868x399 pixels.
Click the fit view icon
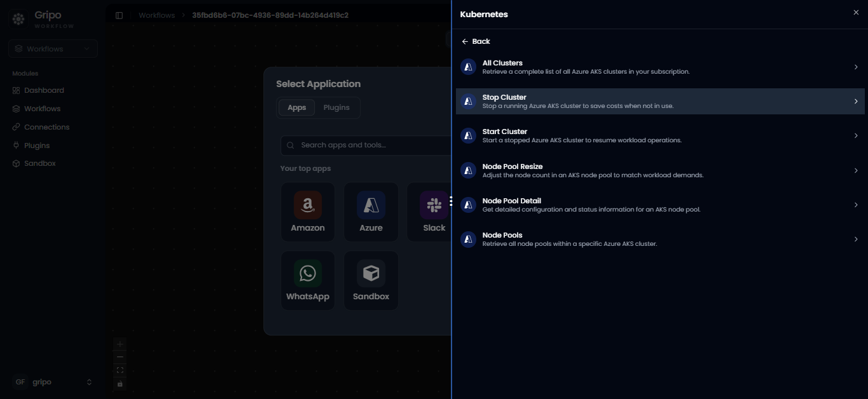coord(120,370)
